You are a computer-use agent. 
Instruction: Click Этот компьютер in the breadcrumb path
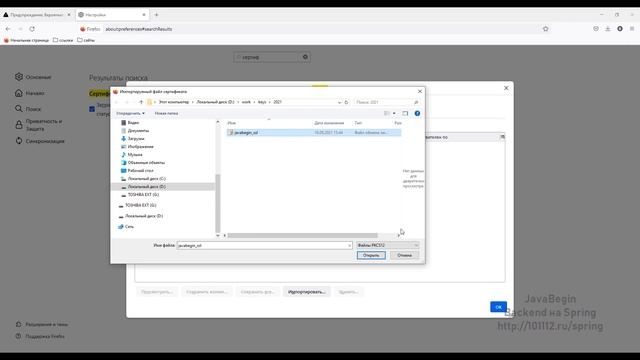click(x=174, y=102)
